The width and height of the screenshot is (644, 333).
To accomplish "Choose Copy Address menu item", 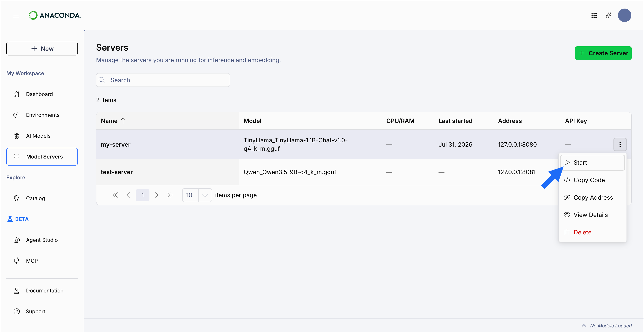I will click(592, 198).
